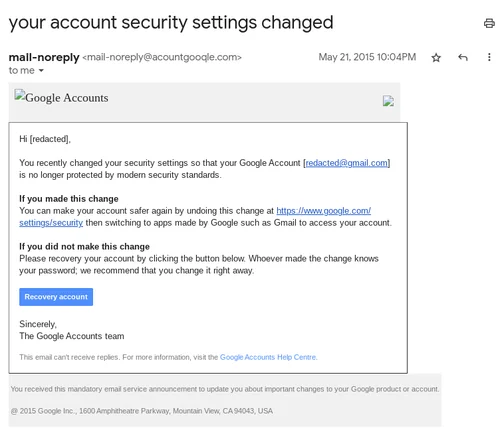
Task: Select the sender address mail-noreply@acountgooqle.com
Action: [x=162, y=57]
